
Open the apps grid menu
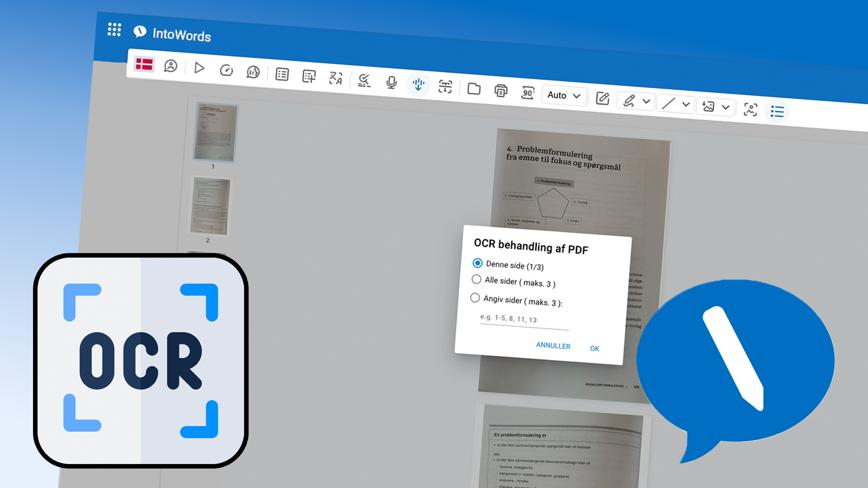click(114, 30)
